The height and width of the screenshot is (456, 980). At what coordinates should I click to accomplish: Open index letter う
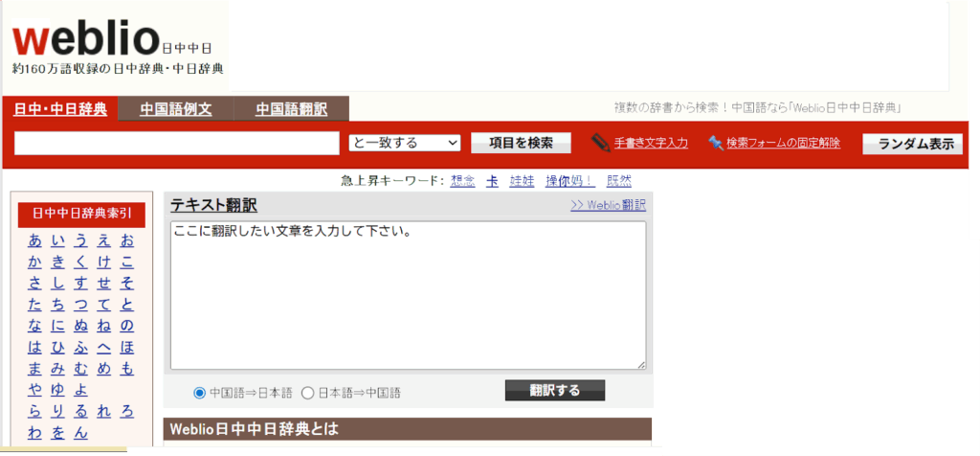click(x=81, y=240)
